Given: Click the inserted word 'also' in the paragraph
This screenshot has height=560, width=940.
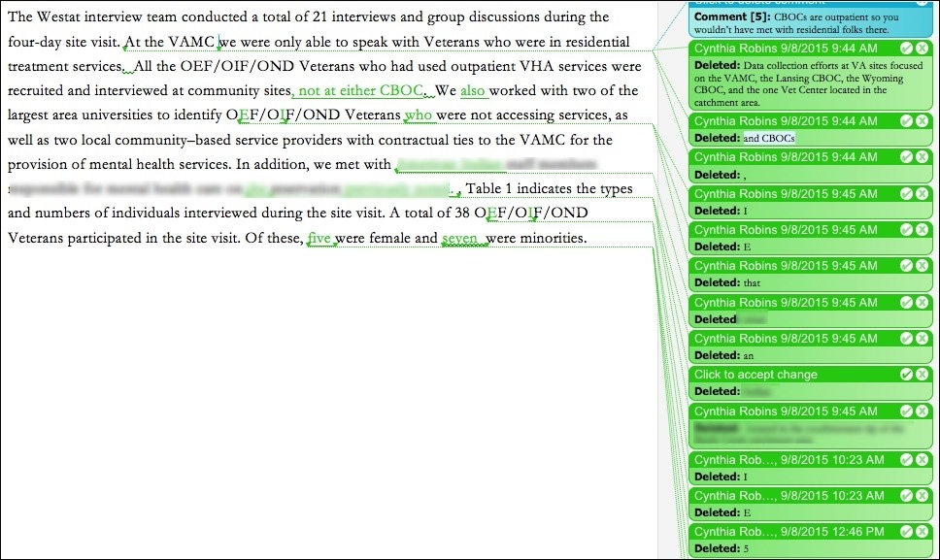Looking at the screenshot, I should [x=472, y=91].
